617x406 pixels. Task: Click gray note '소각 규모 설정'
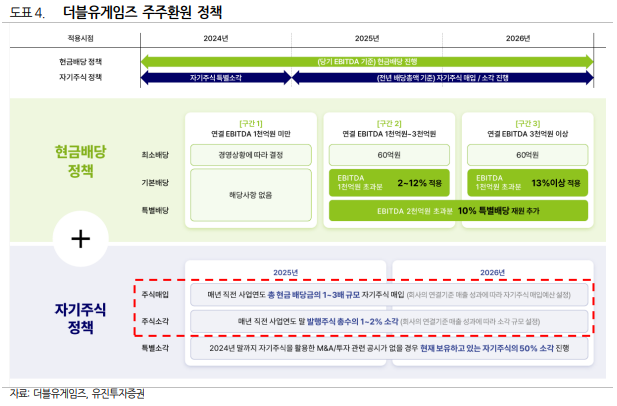click(x=517, y=322)
